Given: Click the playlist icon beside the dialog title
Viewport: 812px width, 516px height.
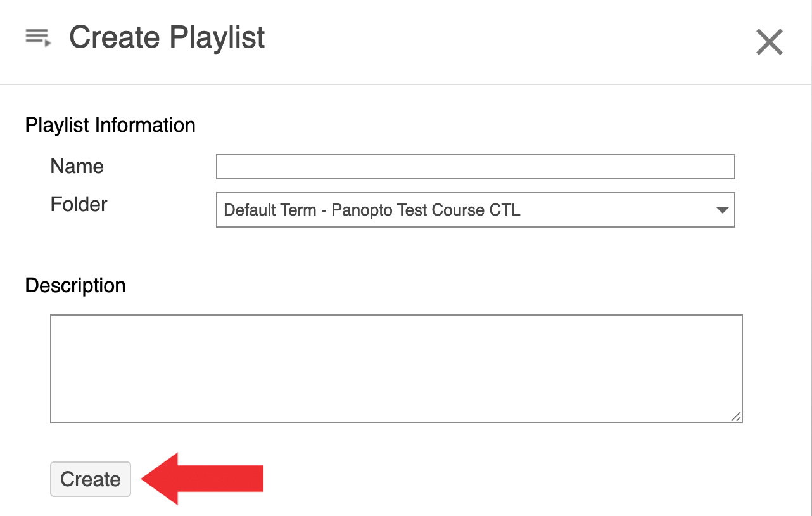Looking at the screenshot, I should pos(38,38).
